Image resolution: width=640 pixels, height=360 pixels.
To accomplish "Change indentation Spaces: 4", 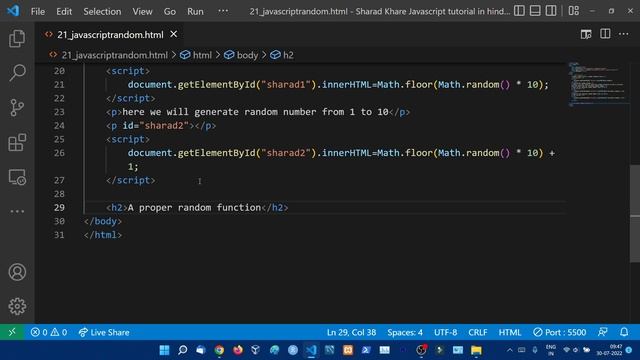I will (x=405, y=332).
